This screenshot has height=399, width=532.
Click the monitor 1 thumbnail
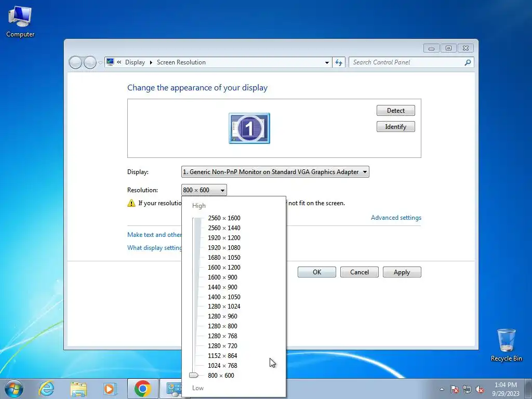pyautogui.click(x=249, y=128)
